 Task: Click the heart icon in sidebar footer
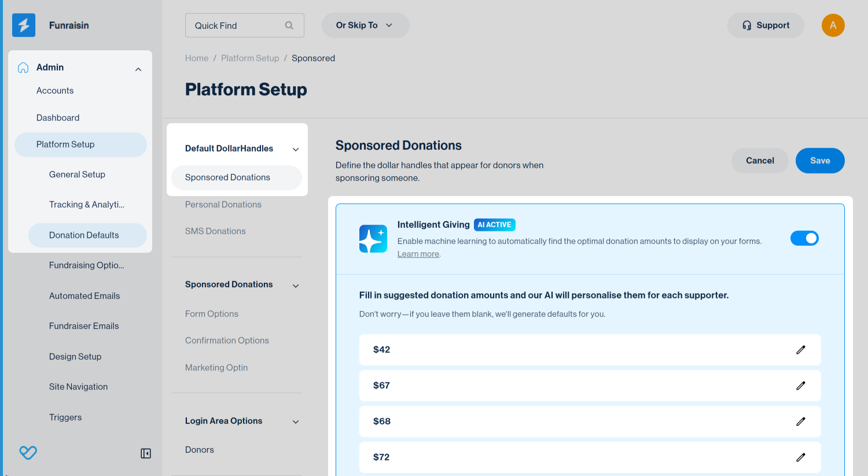(x=28, y=453)
